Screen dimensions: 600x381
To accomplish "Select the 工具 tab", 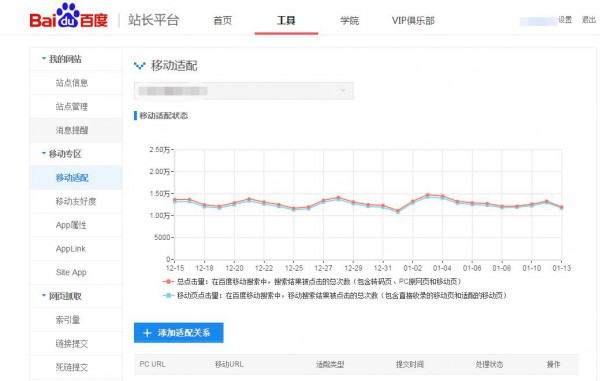I will [x=286, y=20].
